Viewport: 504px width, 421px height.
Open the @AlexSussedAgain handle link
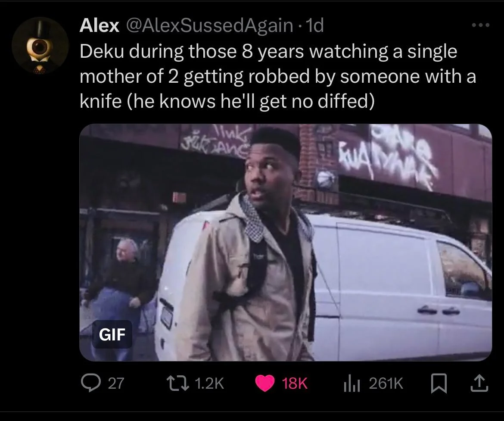[210, 25]
